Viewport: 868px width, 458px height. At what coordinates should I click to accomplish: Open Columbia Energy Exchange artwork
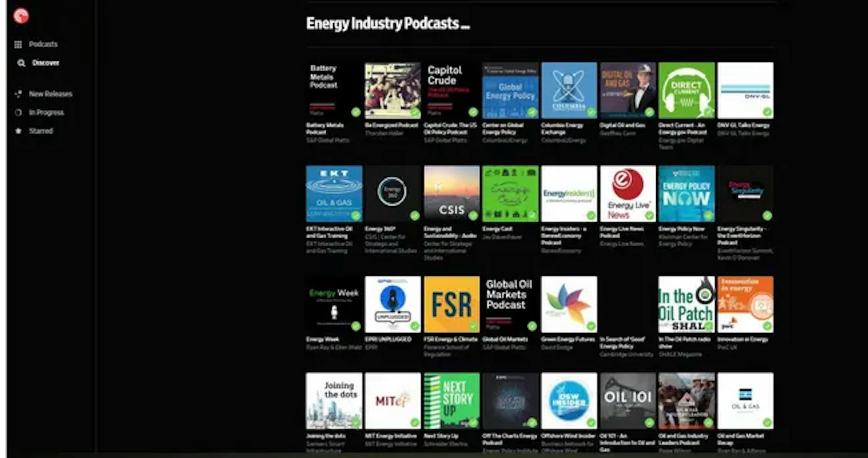click(x=569, y=90)
